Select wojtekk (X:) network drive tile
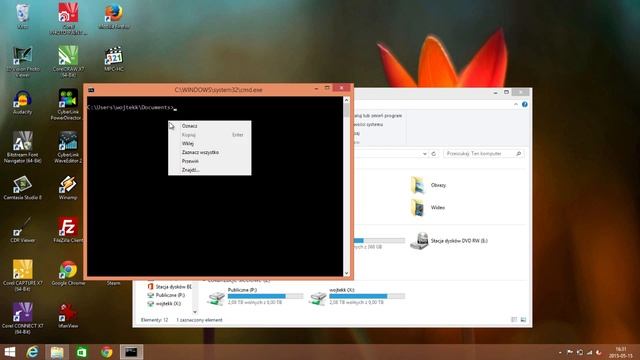640x360 pixels. tap(357, 296)
